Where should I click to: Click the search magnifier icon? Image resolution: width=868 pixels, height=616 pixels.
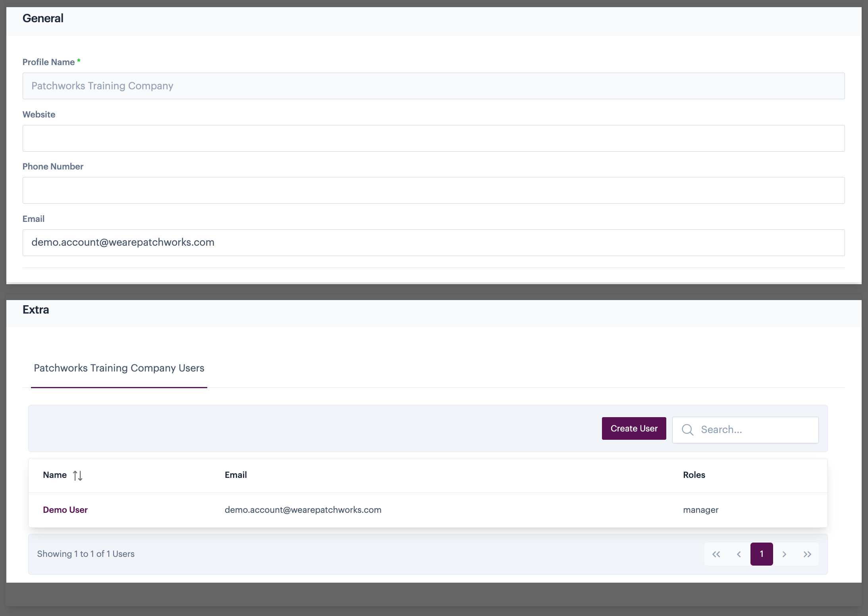(687, 430)
